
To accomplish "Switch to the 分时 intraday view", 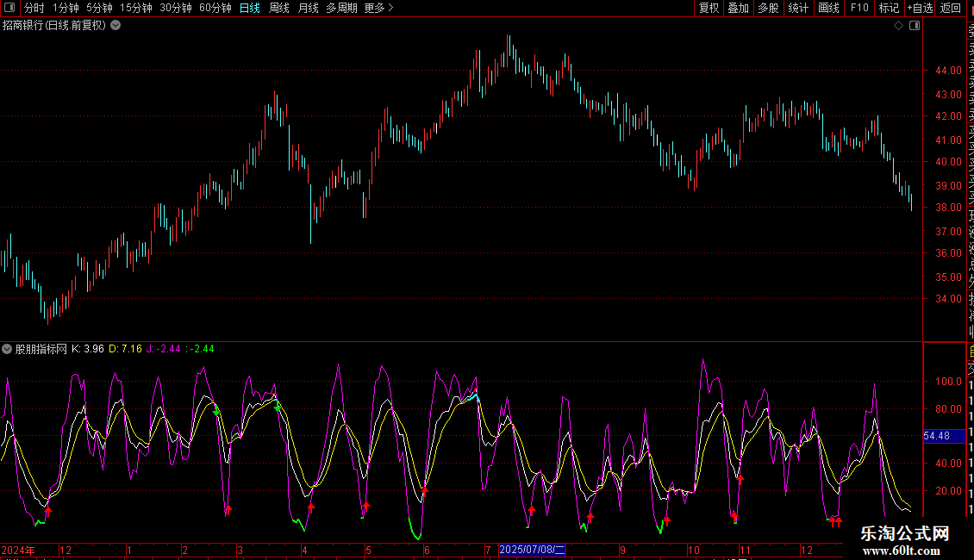I will 34,8.
